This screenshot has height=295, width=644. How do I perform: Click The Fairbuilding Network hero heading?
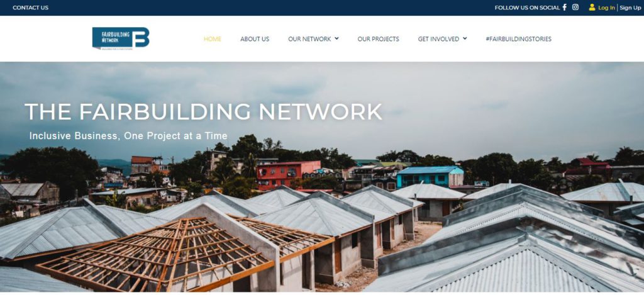tap(203, 112)
